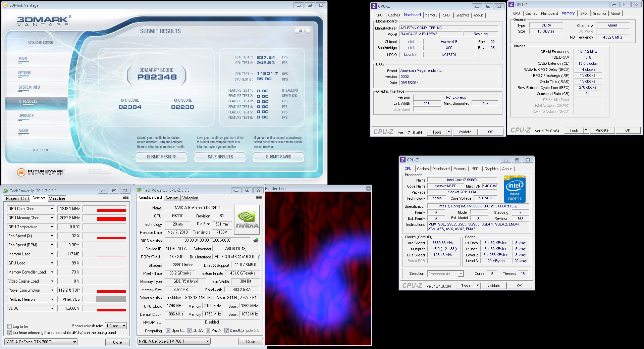Open the GPU Core Clock sensor dropdown
Screen dimensions: 644x349
tap(52, 209)
